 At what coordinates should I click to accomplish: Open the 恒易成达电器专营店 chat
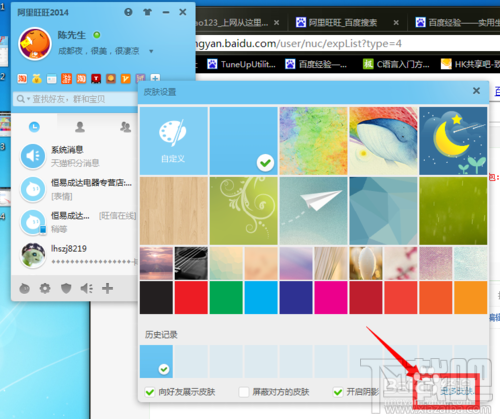[75, 189]
